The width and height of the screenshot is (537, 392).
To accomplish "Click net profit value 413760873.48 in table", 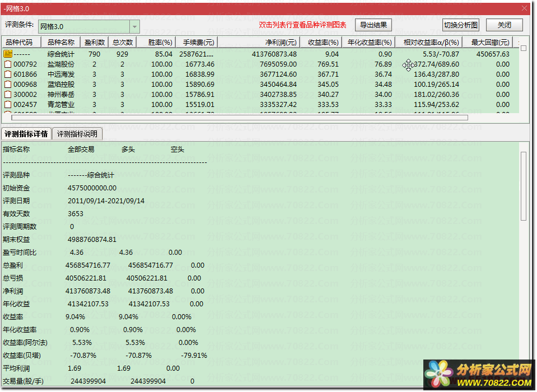I will pos(274,54).
